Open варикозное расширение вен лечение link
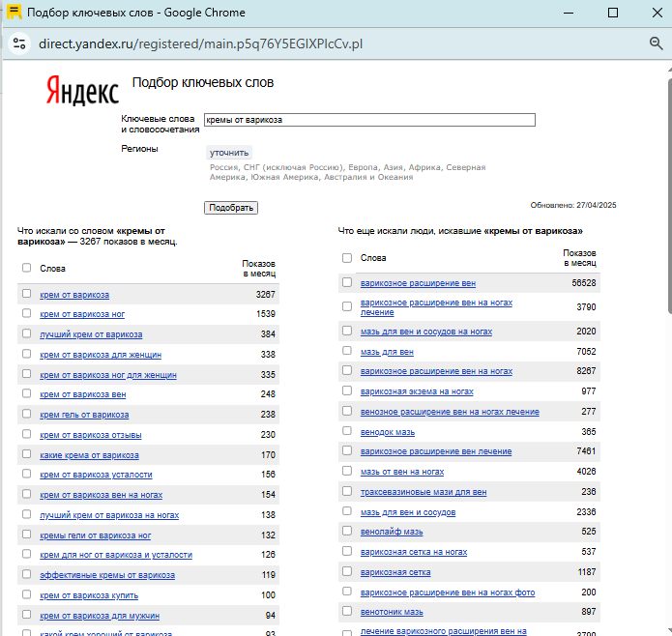 tap(436, 451)
